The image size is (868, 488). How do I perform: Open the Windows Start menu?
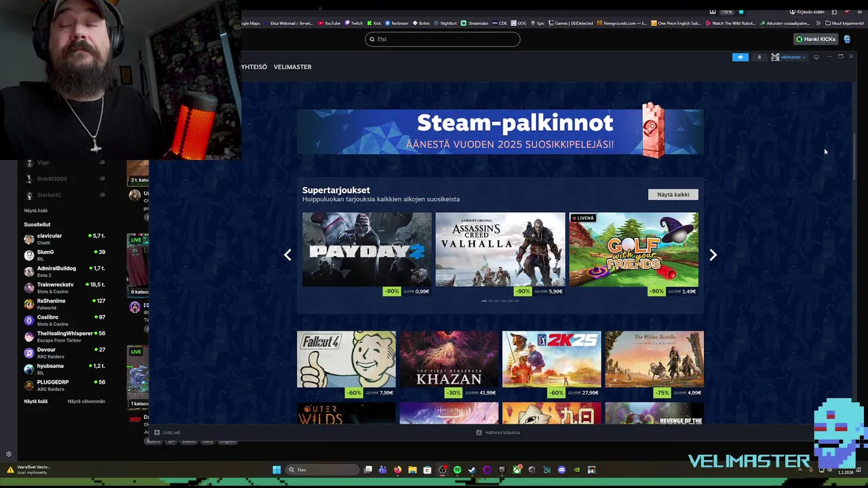point(277,470)
